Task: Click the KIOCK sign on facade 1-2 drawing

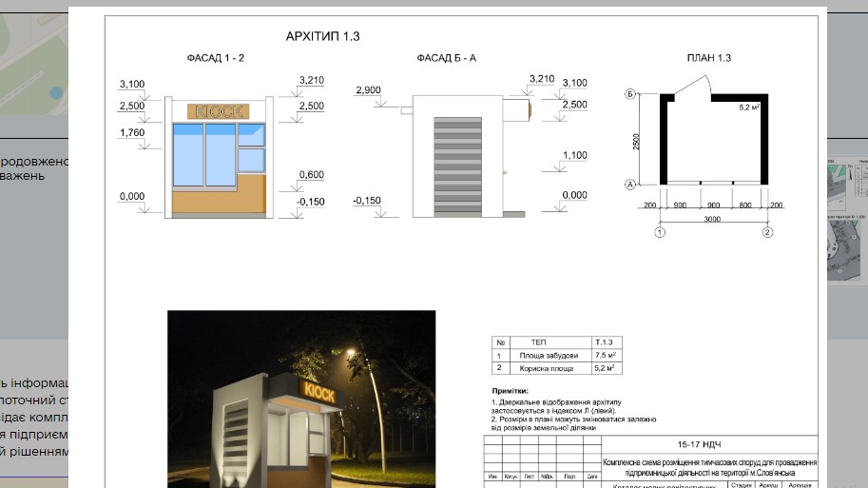Action: [219, 111]
